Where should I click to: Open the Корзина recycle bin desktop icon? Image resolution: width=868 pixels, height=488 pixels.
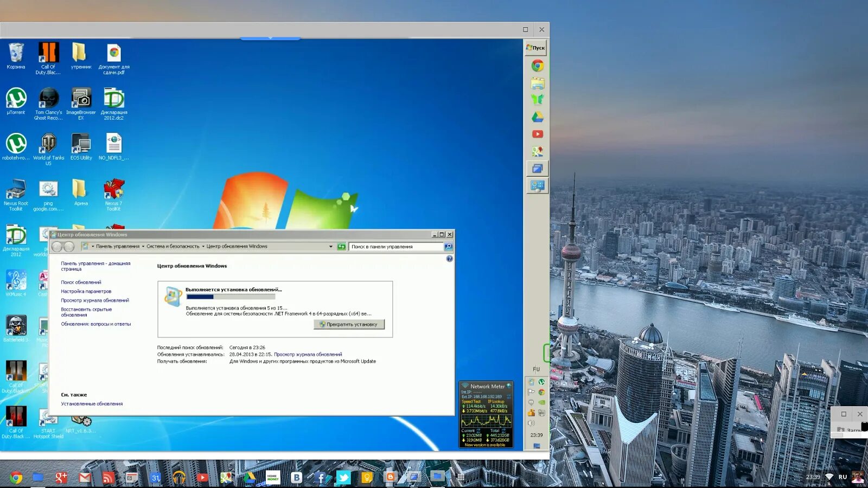coord(16,56)
